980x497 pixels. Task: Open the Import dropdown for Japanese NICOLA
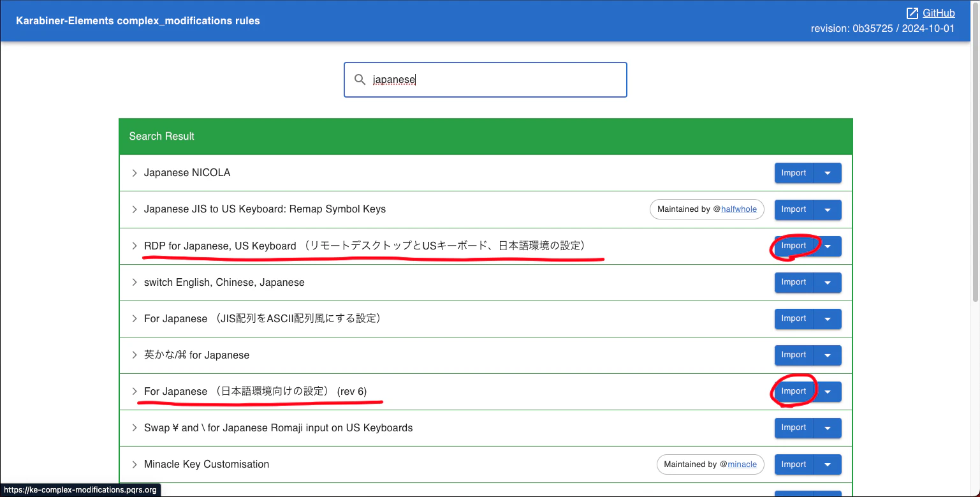(x=828, y=172)
